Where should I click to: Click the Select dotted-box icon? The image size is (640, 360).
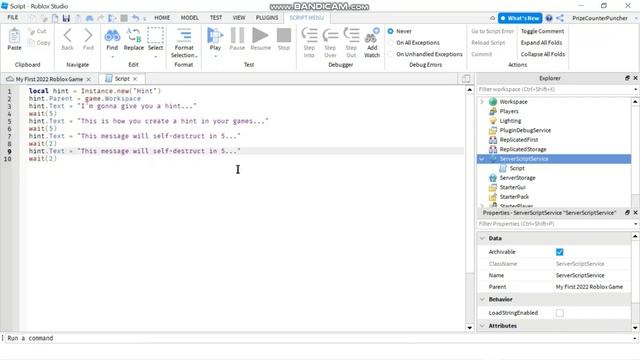(156, 36)
